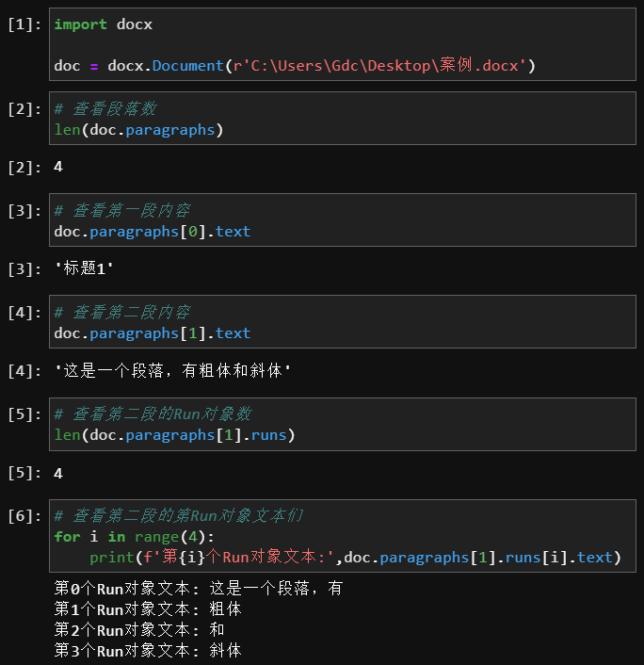Select the [1] input prompt
Screen dimensions: 644x665
[x=24, y=24]
